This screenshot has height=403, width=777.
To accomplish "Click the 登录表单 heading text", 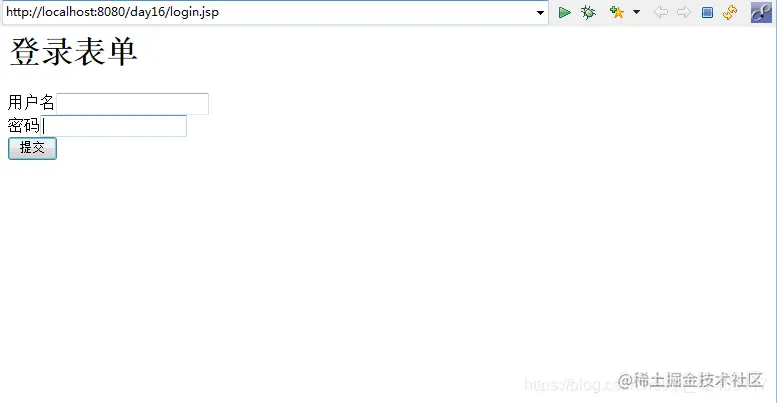I will (73, 52).
